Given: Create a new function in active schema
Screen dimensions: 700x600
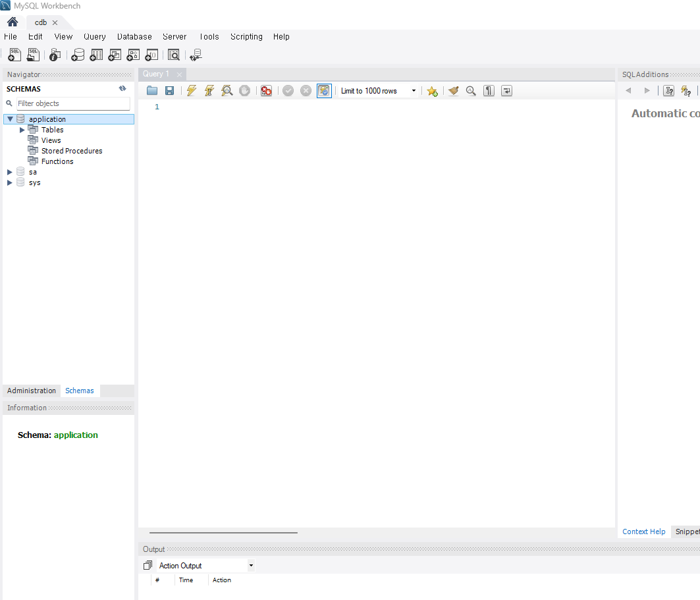Looking at the screenshot, I should 151,55.
